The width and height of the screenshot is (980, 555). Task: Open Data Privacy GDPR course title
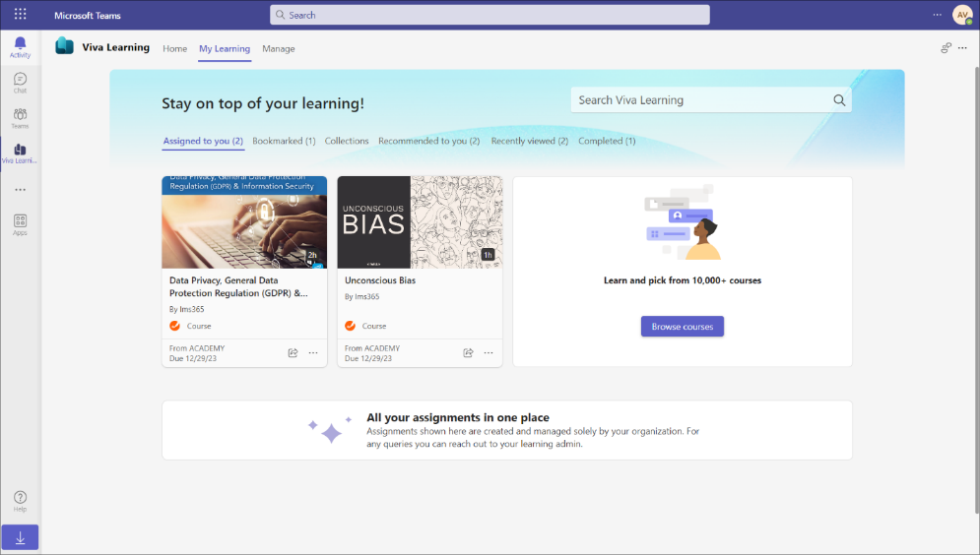238,286
